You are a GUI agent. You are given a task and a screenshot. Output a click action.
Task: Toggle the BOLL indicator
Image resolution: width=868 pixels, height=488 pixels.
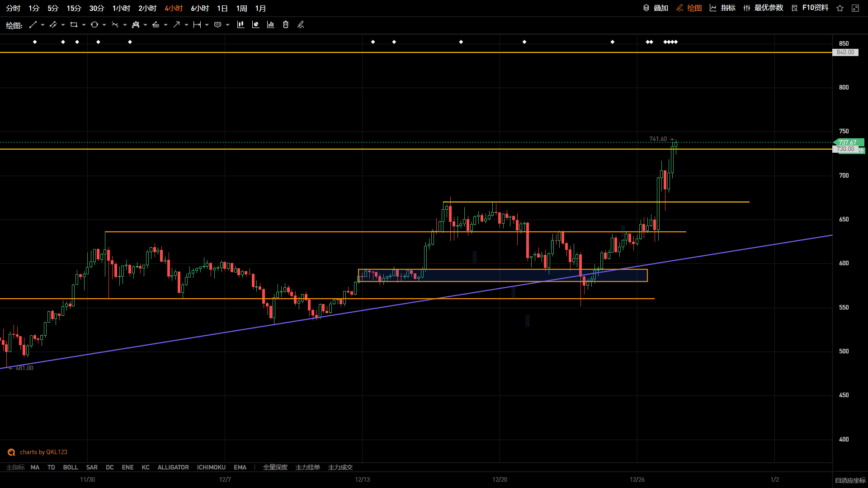[71, 467]
